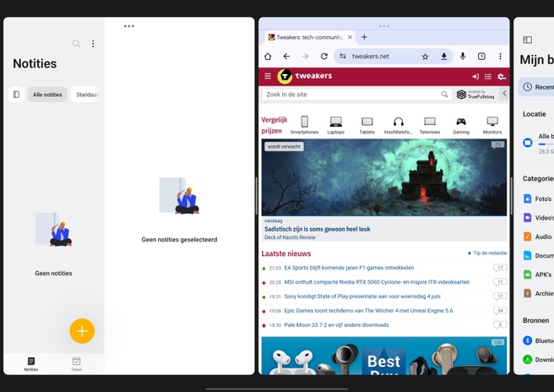Open the Televisies price category
The width and height of the screenshot is (554, 392).
[430, 125]
